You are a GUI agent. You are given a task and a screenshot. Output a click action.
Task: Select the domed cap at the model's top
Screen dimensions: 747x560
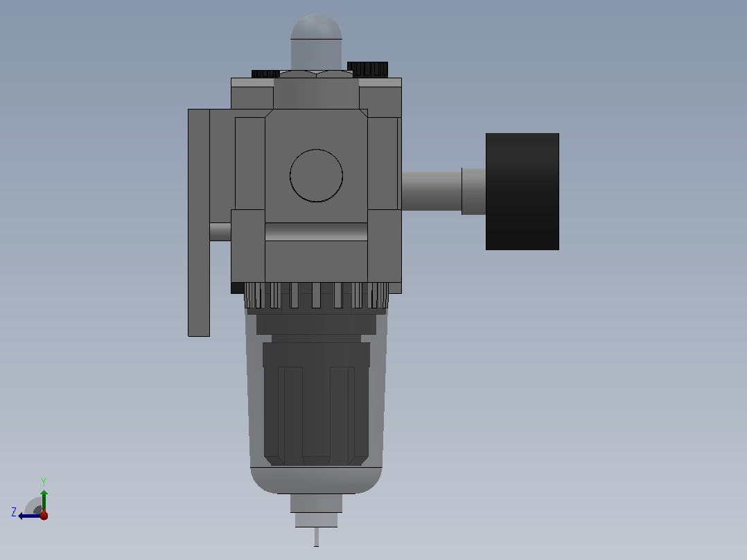(x=316, y=42)
